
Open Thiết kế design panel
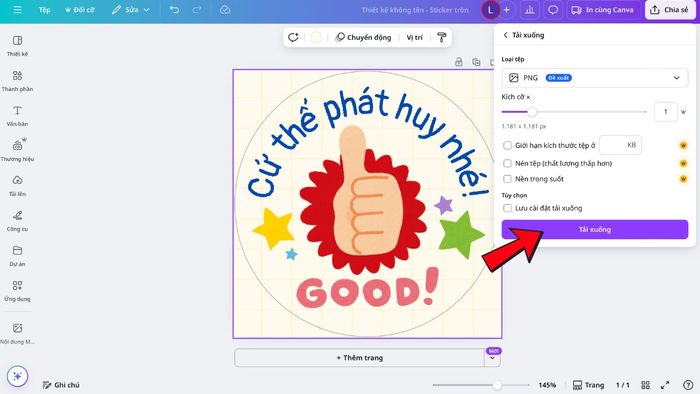[17, 46]
